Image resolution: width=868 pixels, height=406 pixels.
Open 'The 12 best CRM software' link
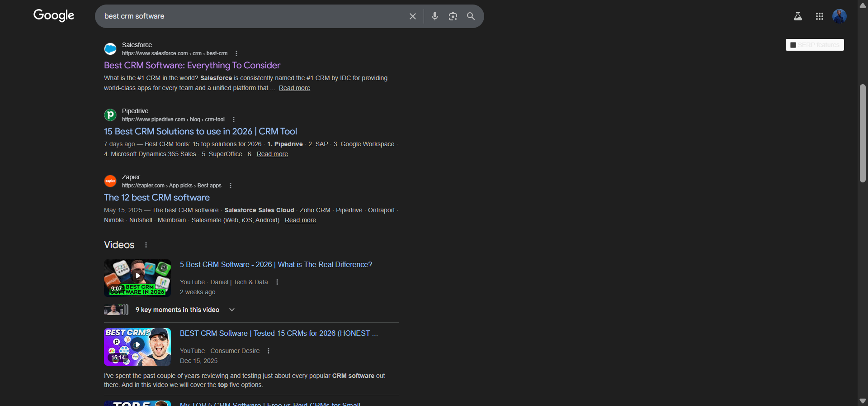(x=157, y=197)
